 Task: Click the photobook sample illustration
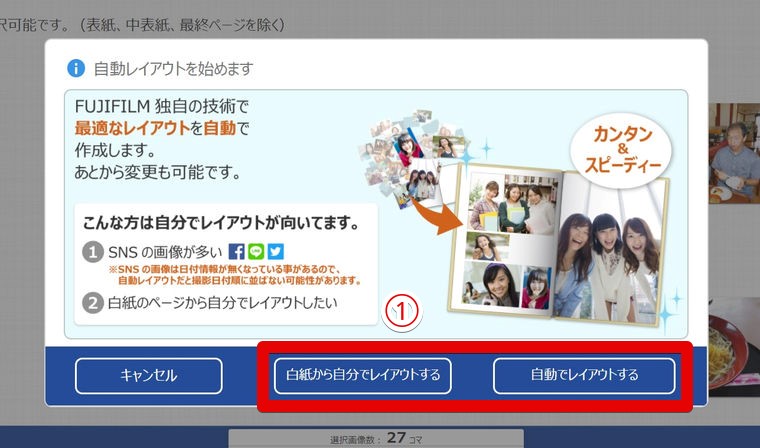coord(557,245)
